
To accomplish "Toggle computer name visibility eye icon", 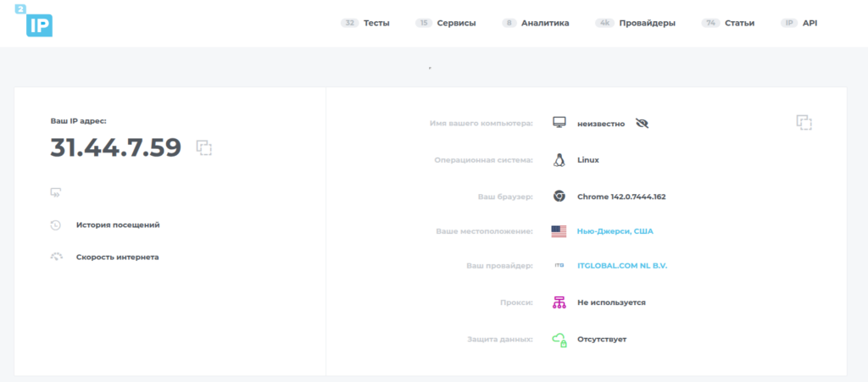I will click(642, 124).
